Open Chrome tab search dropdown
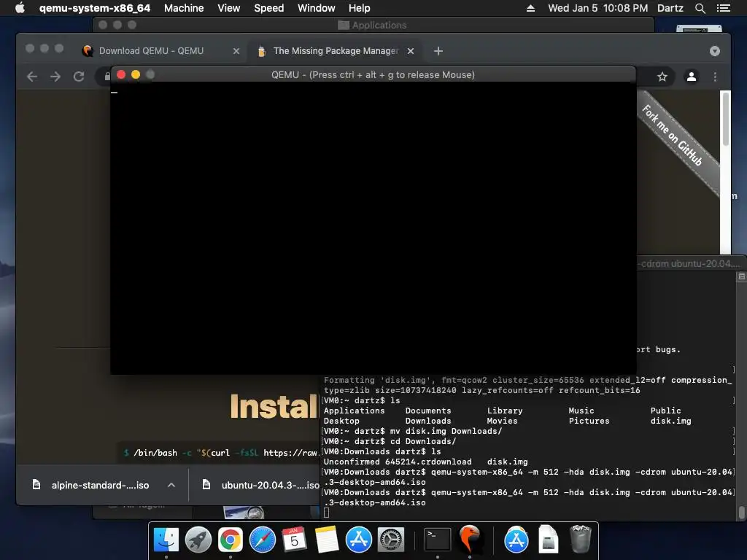Viewport: 747px width, 560px height. [715, 51]
